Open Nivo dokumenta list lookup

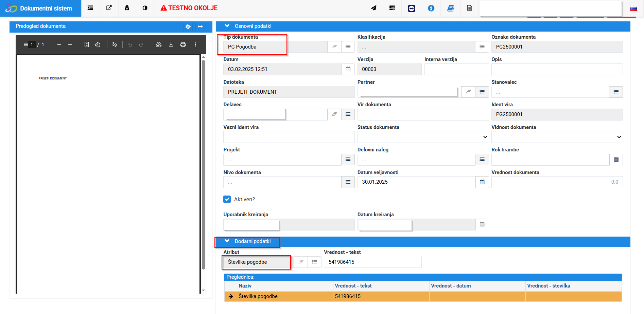tap(348, 182)
